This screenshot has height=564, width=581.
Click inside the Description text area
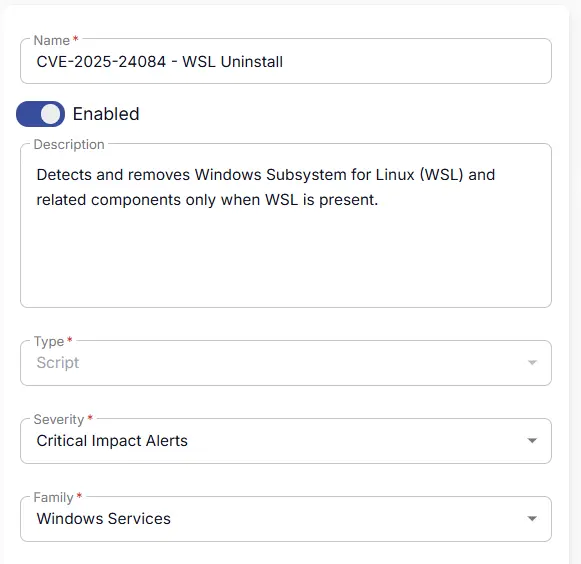coord(286,226)
